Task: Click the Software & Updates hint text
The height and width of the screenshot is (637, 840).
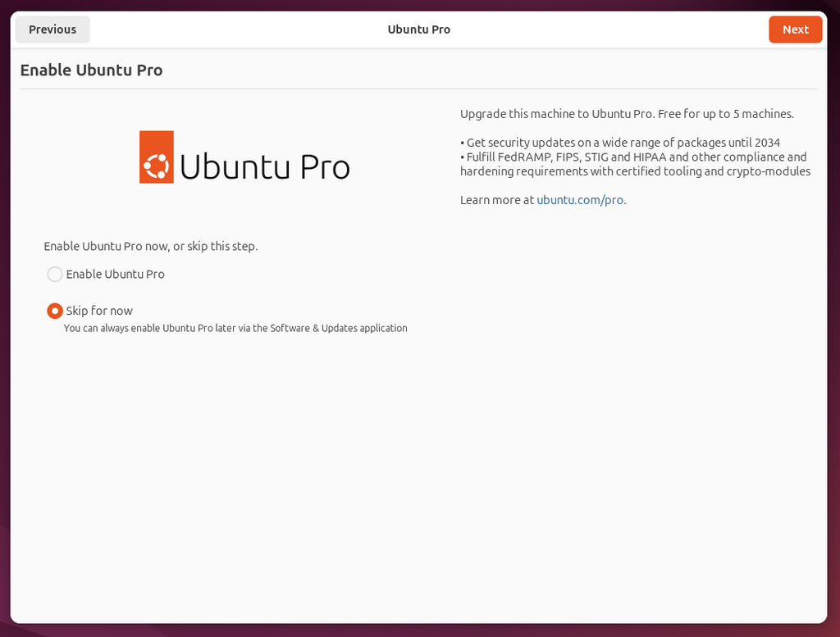Action: pos(235,328)
